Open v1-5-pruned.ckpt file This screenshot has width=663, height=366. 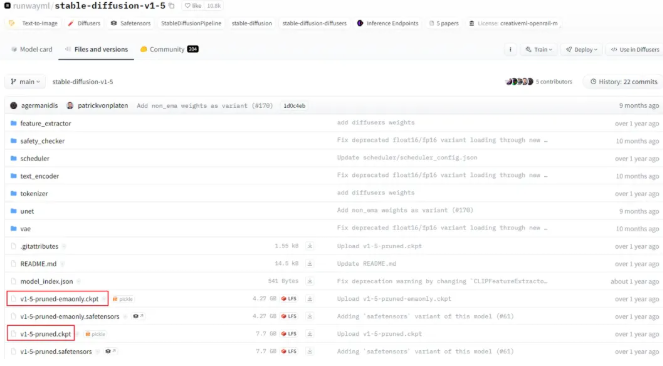pos(46,334)
